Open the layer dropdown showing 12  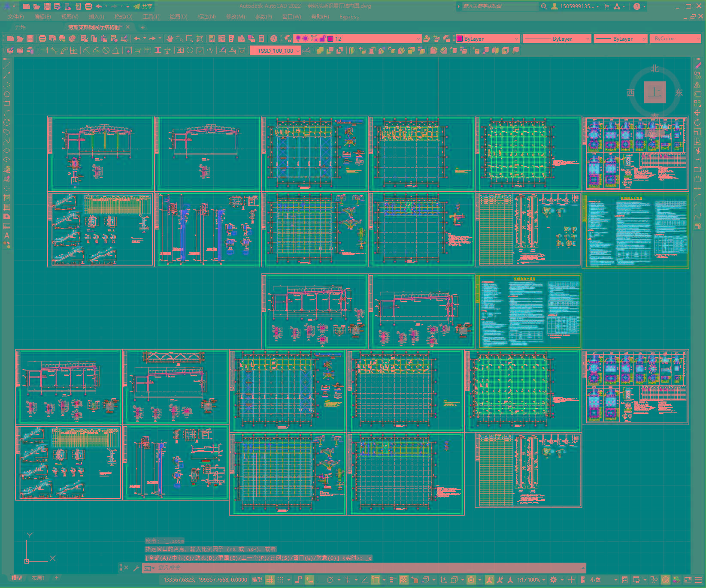tap(357, 39)
